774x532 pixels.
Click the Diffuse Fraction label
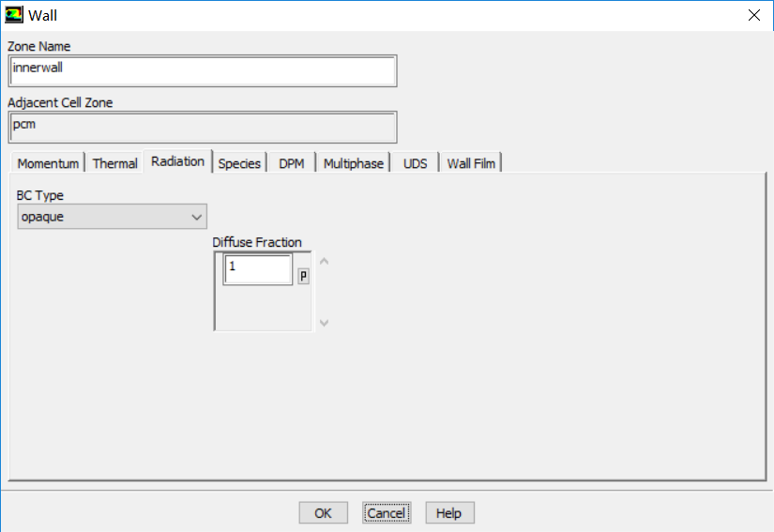tap(257, 242)
